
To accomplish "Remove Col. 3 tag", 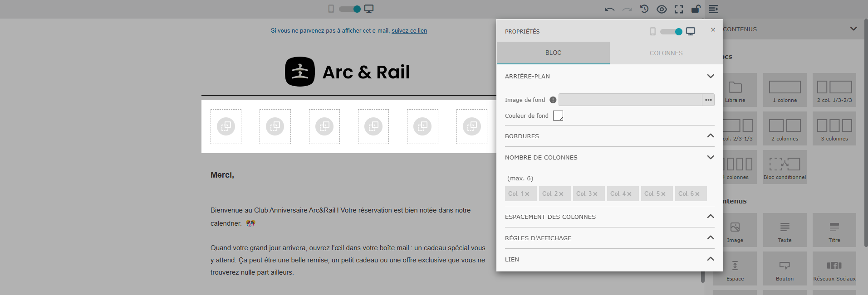I will (595, 194).
